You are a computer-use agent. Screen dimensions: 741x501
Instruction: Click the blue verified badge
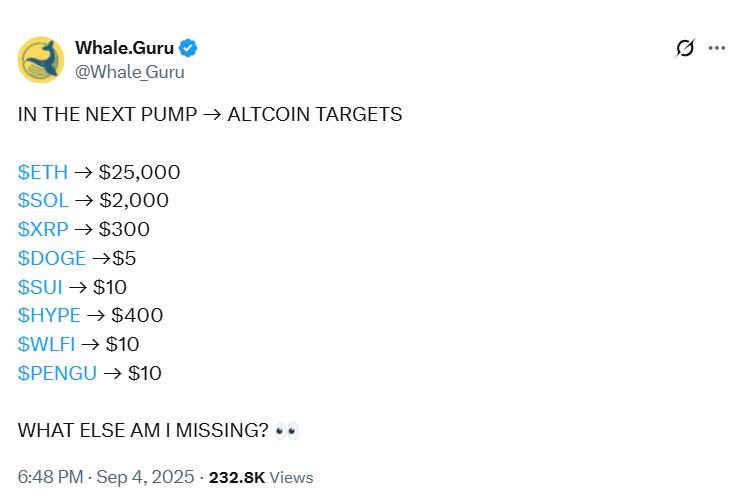[187, 48]
